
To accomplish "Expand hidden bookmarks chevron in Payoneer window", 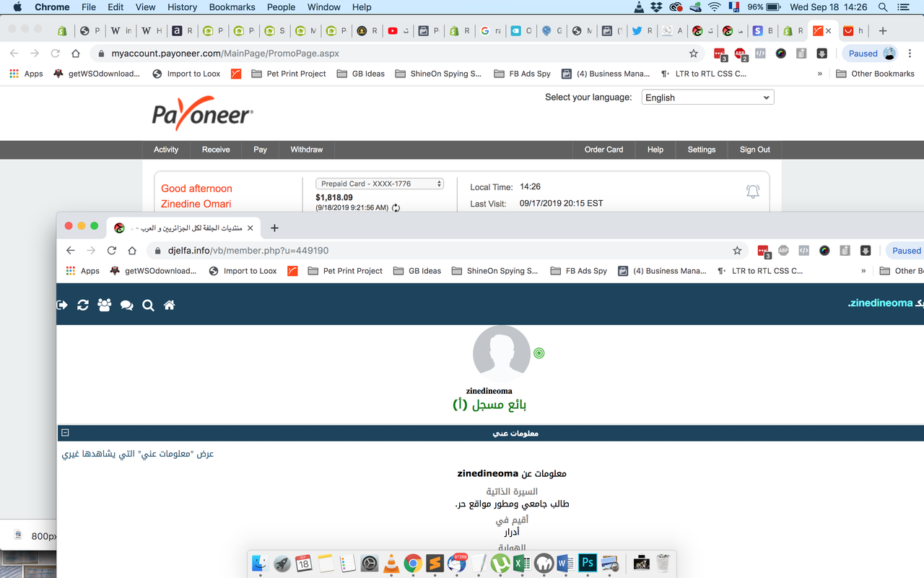I will (x=819, y=74).
